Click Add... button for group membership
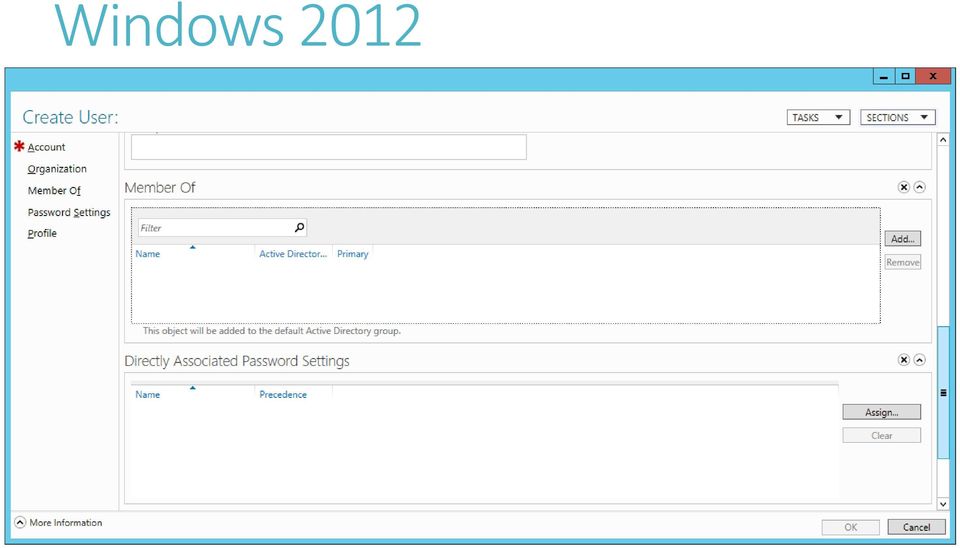 pos(902,239)
